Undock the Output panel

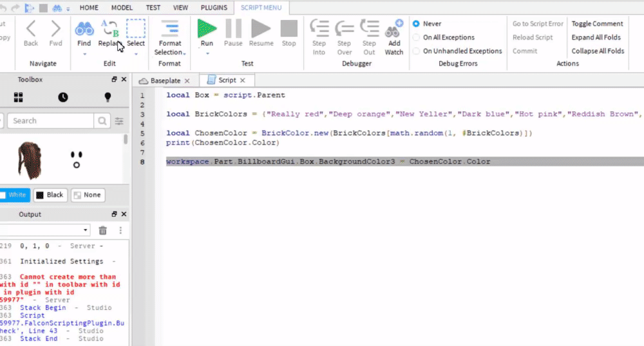tap(114, 214)
